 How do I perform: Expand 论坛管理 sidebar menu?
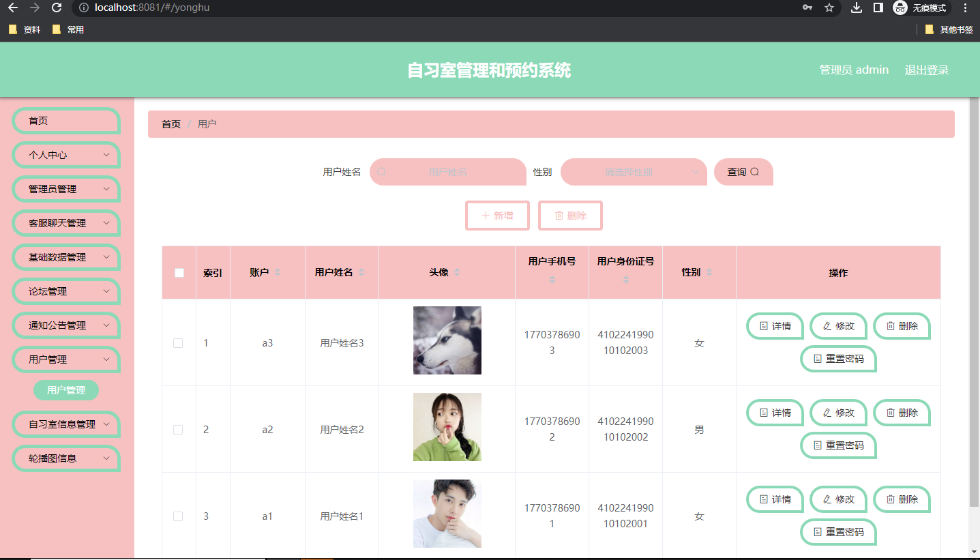pyautogui.click(x=66, y=291)
